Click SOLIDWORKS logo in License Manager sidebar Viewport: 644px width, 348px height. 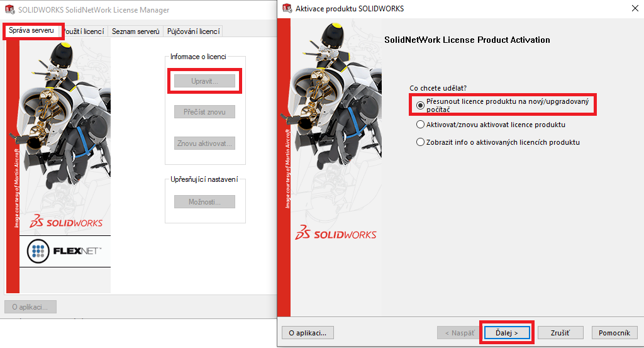tap(66, 222)
